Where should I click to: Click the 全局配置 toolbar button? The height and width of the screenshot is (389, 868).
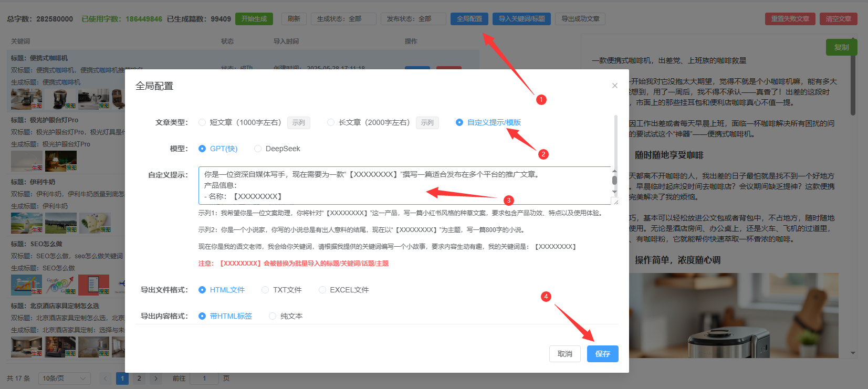[469, 19]
